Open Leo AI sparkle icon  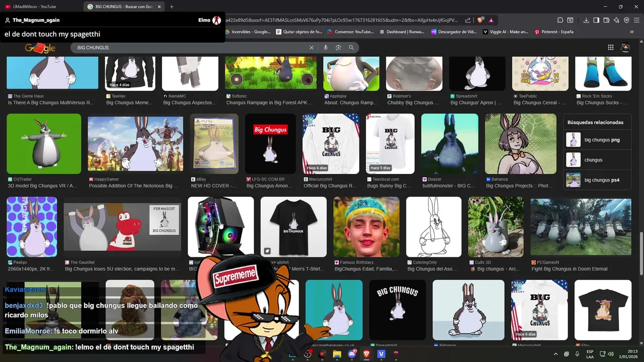click(x=616, y=20)
